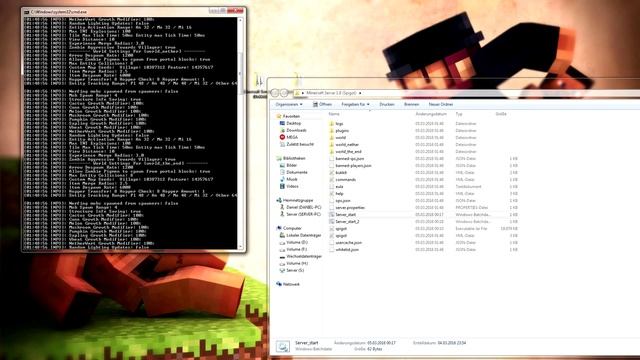The height and width of the screenshot is (360, 640).
Task: Click the folder icon in the address bar
Action: click(x=297, y=93)
